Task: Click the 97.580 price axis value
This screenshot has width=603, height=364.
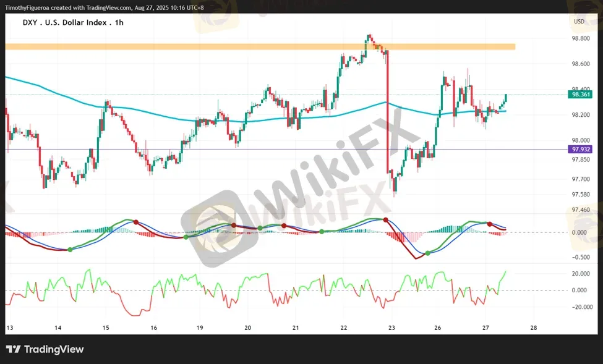Action: coord(581,195)
